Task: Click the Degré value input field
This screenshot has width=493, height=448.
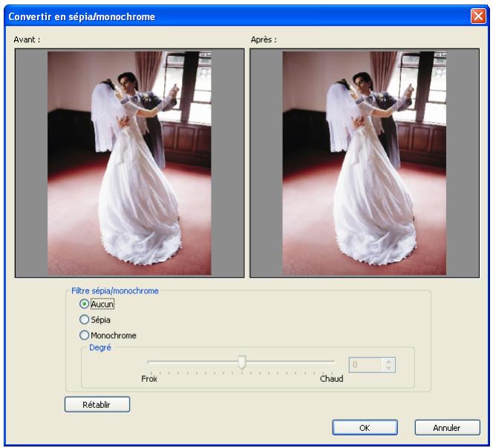Action: click(x=366, y=365)
